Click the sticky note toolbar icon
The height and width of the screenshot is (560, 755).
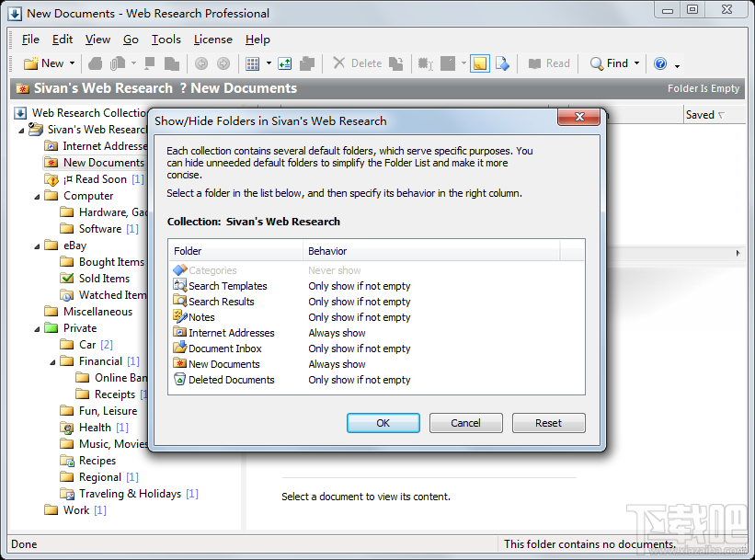[479, 63]
